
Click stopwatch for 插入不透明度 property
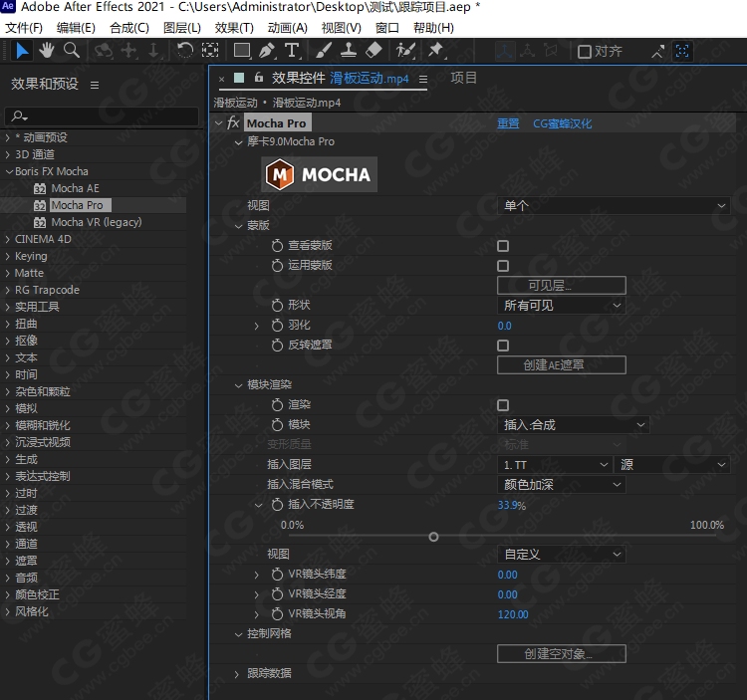click(x=277, y=505)
